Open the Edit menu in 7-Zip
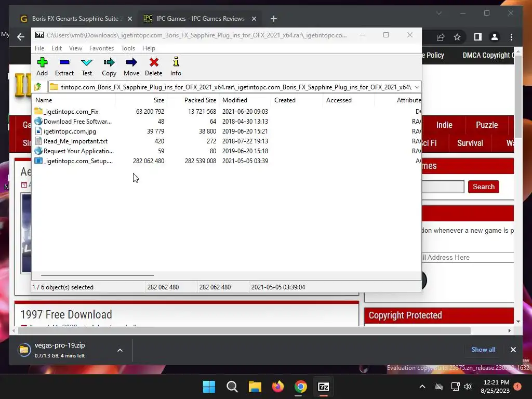Screen dimensions: 532x399 tap(56, 48)
